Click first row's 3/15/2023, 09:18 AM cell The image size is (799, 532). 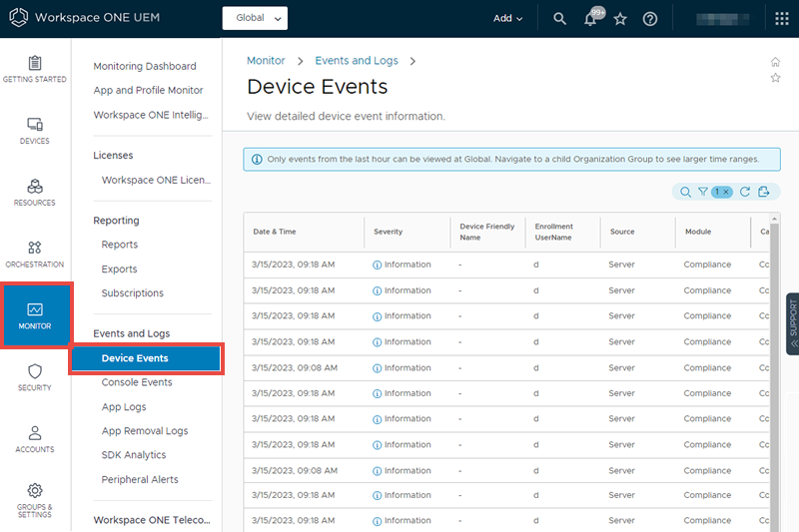pyautogui.click(x=293, y=265)
